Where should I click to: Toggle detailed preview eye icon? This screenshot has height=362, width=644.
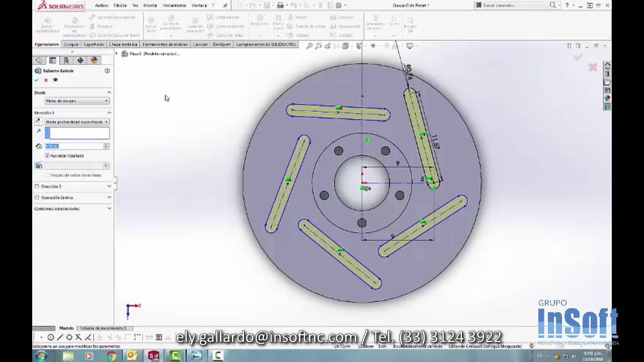coord(55,80)
